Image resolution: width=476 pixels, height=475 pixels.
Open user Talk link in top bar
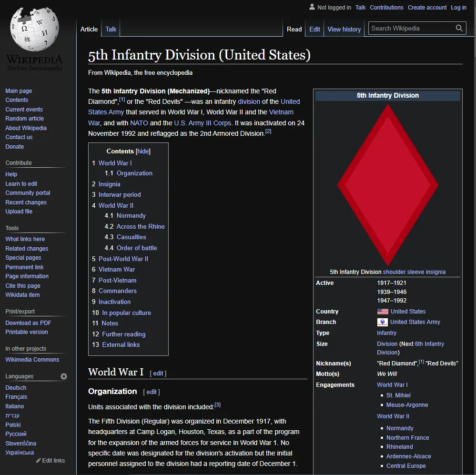click(360, 7)
